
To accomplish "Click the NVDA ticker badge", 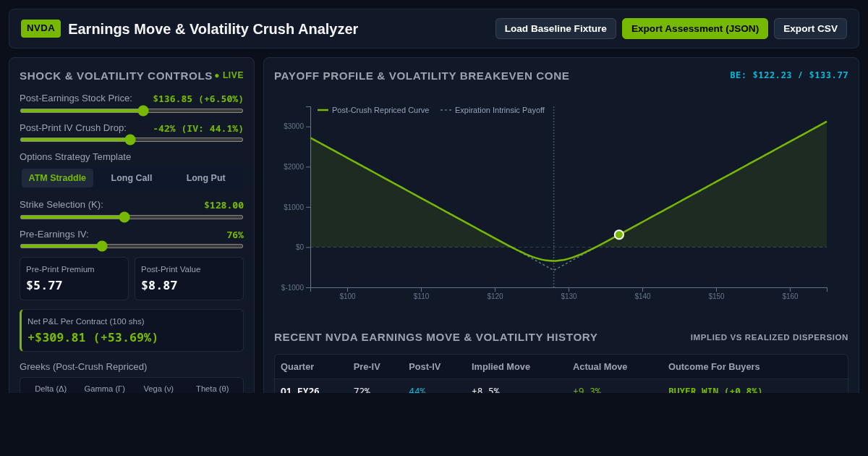I will pos(41,28).
